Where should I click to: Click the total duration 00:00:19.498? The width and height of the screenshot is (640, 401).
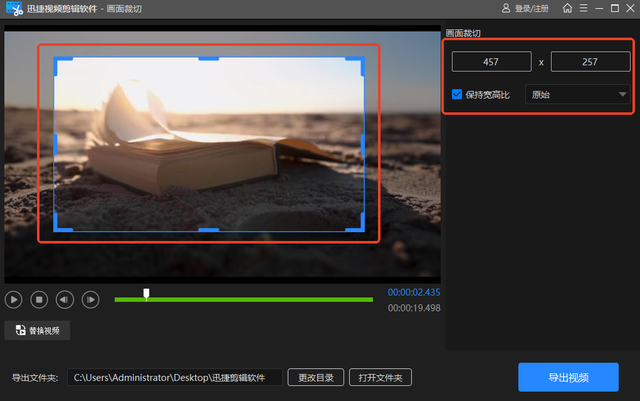point(414,308)
